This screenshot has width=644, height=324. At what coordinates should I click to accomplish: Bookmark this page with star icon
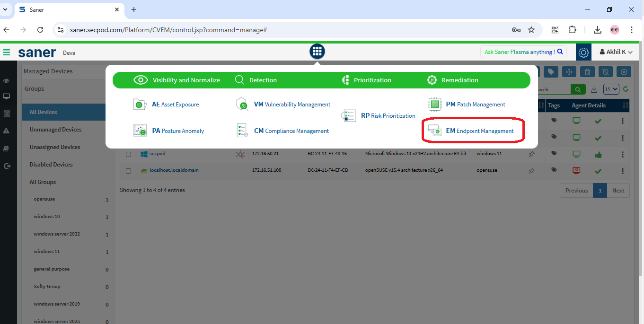531,30
